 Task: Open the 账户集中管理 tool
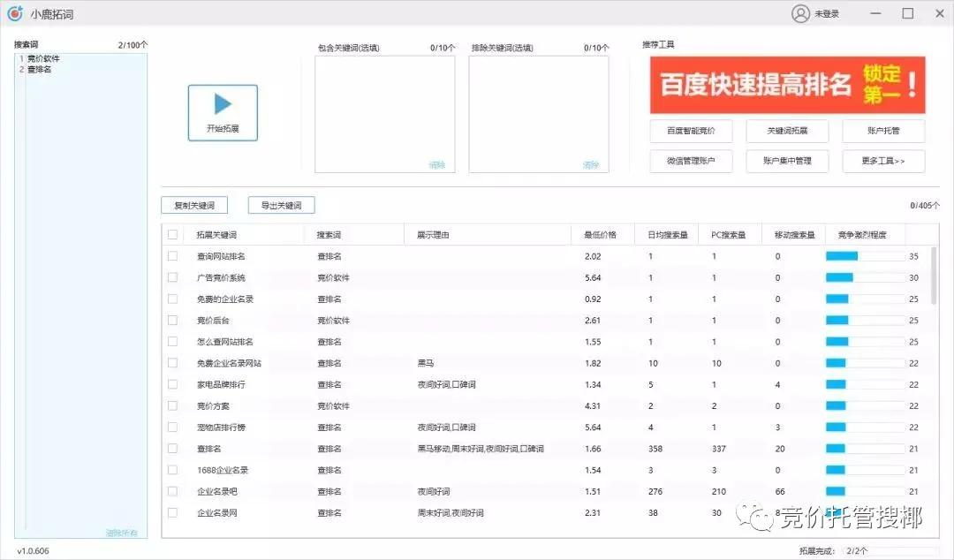click(x=786, y=162)
